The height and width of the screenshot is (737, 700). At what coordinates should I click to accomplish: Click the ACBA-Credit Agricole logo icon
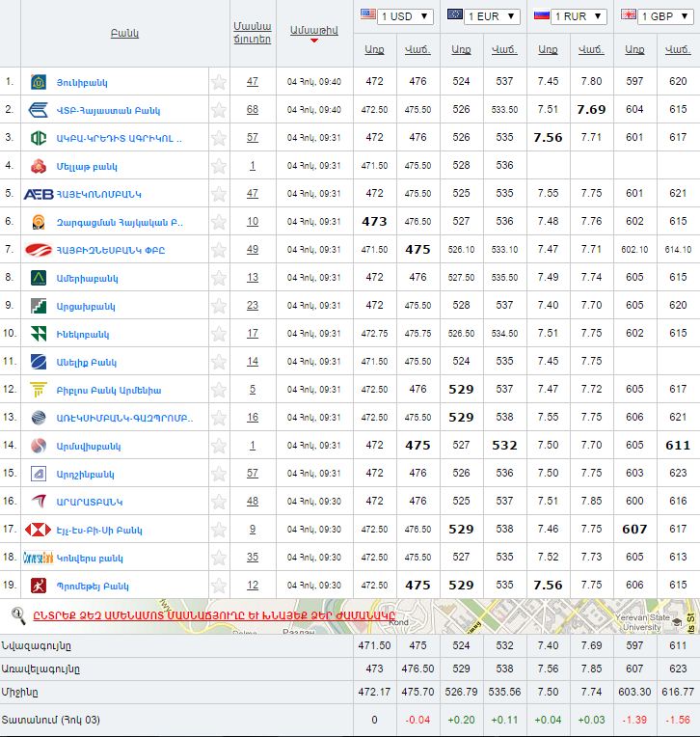[39, 138]
